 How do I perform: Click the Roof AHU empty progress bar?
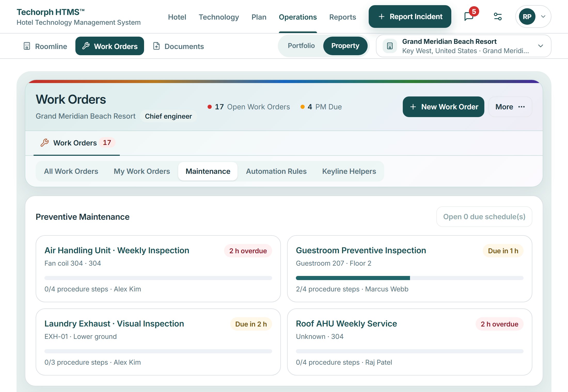409,351
